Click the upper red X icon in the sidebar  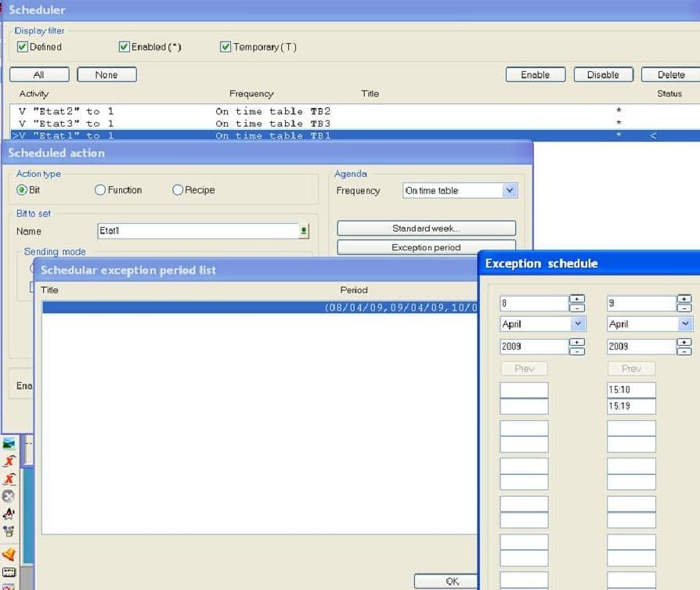point(8,459)
